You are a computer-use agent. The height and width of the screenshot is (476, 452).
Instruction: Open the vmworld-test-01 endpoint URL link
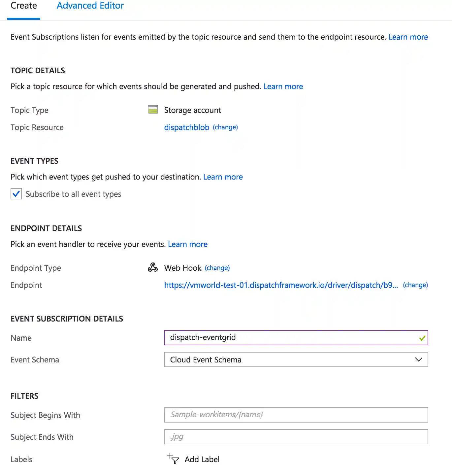tap(281, 285)
